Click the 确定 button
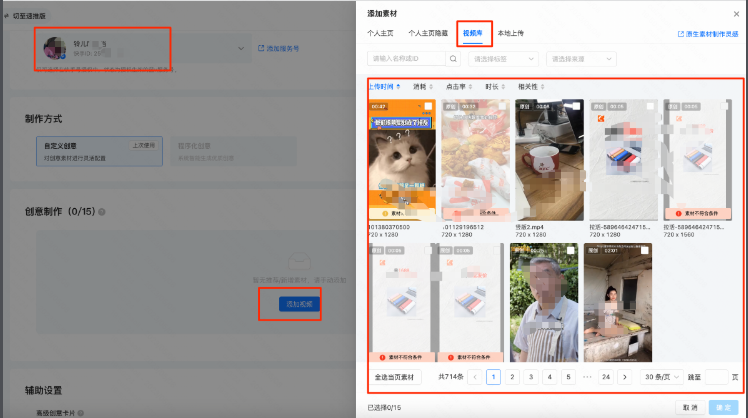Viewport: 748px width, 418px height. click(x=724, y=408)
